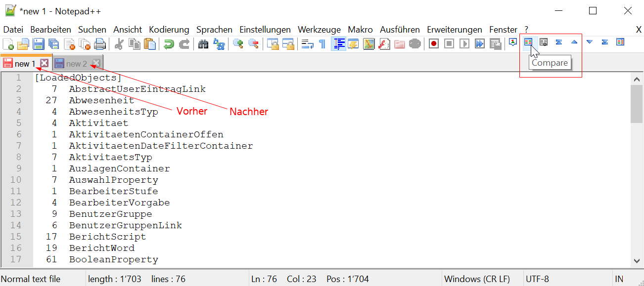Close the new 1 tab
The height and width of the screenshot is (286, 644).
[x=45, y=63]
